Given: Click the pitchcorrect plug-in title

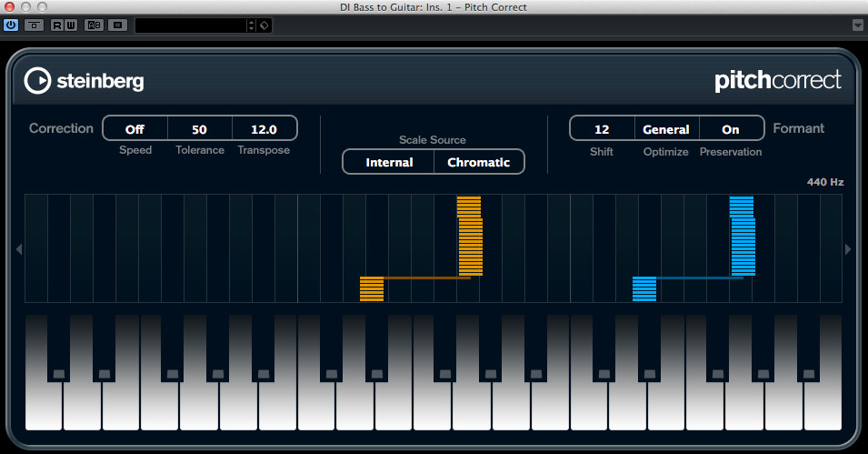Looking at the screenshot, I should (x=778, y=81).
